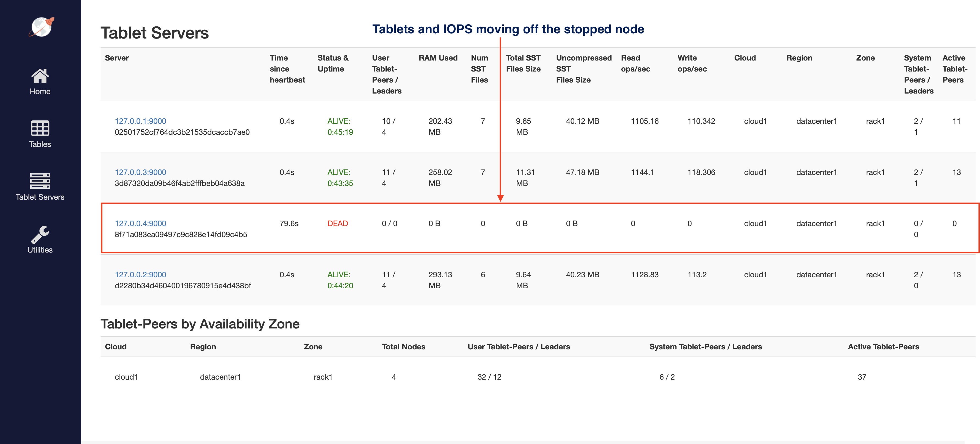Click the DEAD status label

(338, 224)
